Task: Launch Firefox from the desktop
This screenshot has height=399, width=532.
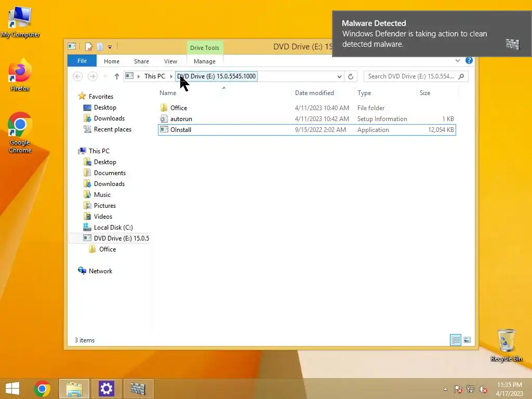Action: (x=20, y=75)
